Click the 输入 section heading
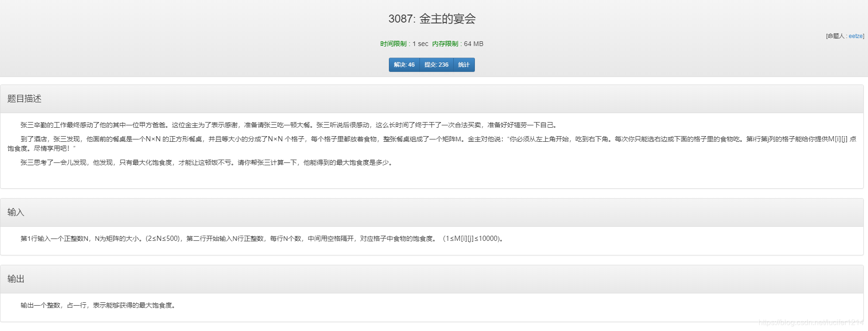Screen dimensions: 868x331 (15, 212)
